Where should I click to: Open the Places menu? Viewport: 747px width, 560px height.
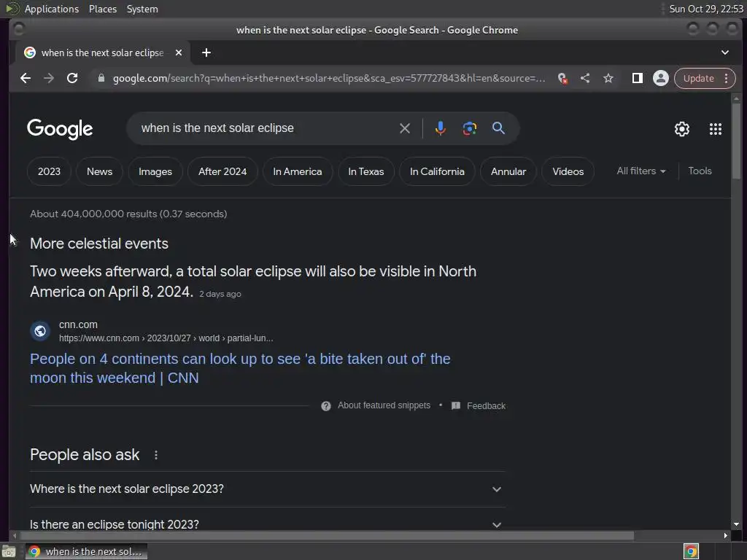(103, 9)
